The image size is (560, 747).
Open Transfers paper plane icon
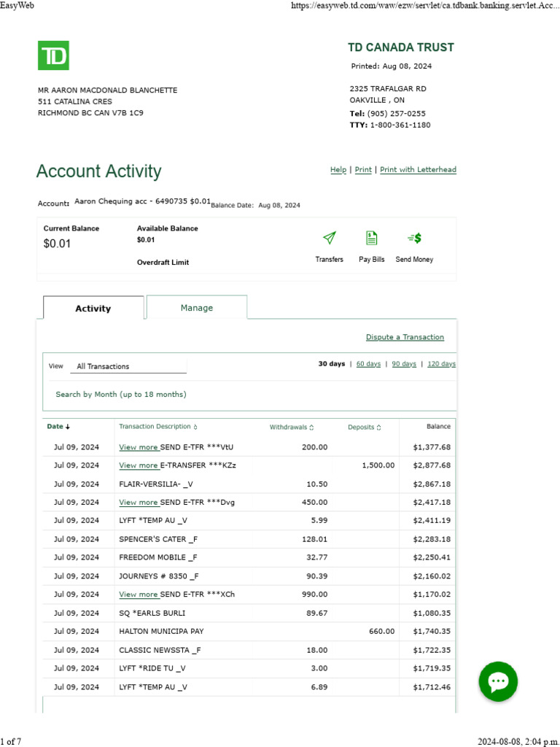pos(329,239)
